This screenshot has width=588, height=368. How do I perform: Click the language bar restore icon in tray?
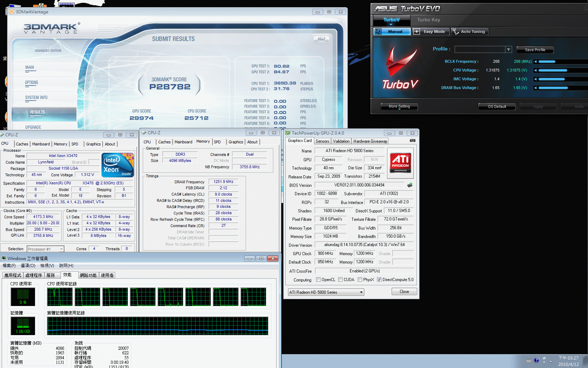(x=544, y=359)
